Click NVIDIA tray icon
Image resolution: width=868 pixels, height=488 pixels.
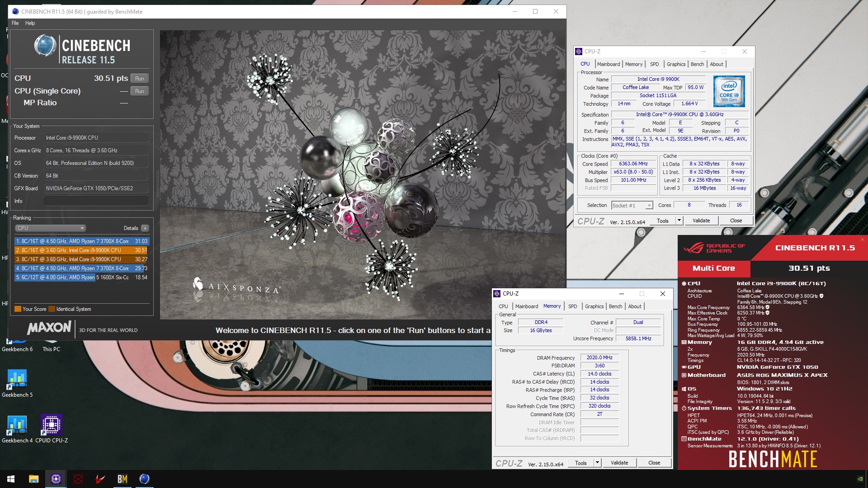tap(860, 479)
